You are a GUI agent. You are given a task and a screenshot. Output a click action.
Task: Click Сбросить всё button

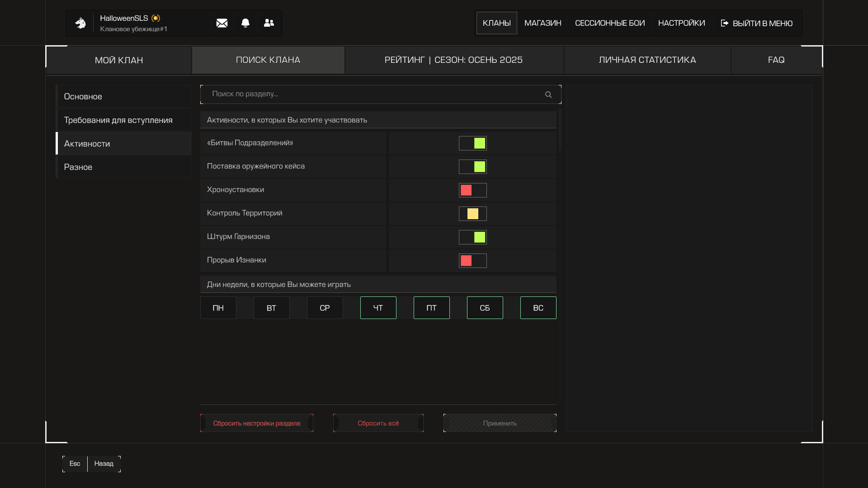(378, 423)
